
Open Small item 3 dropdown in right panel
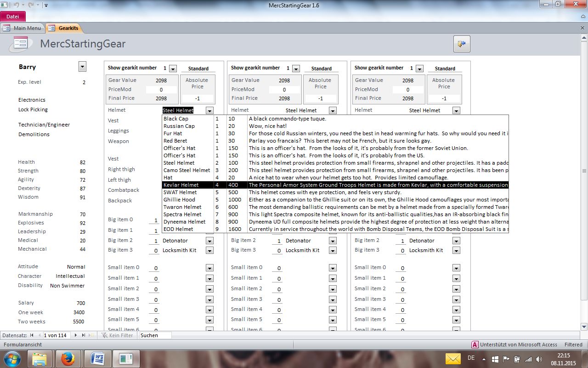tap(456, 299)
